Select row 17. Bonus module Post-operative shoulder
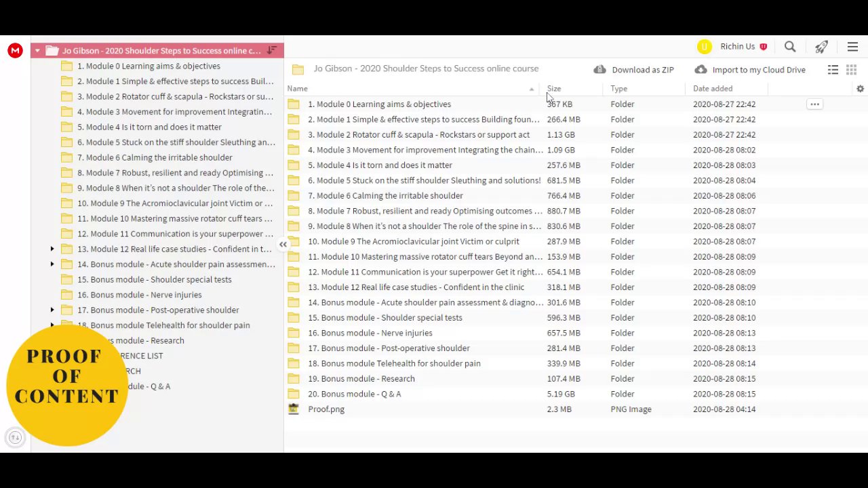Screen dimensions: 868x488 575,348
